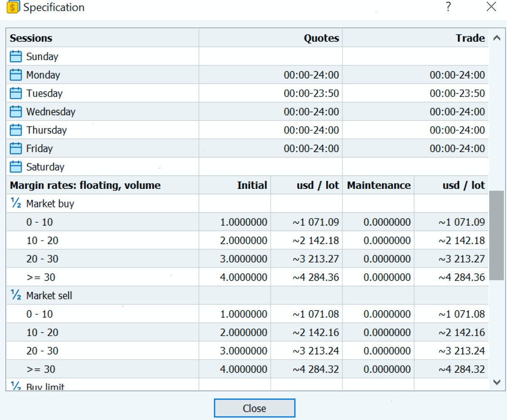
Task: Click the Thursday calendar icon
Action: pyautogui.click(x=16, y=130)
